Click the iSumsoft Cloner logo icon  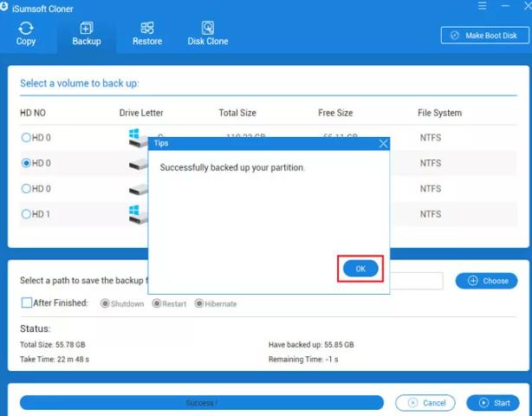[3, 8]
